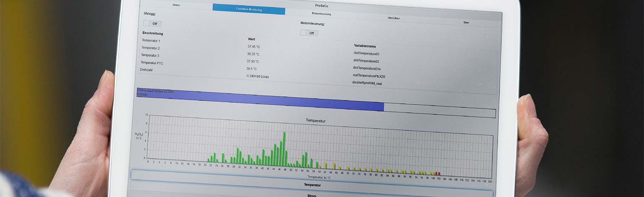Click variable name dintTemperature01
Viewport: 644px width, 197px height.
click(x=366, y=54)
